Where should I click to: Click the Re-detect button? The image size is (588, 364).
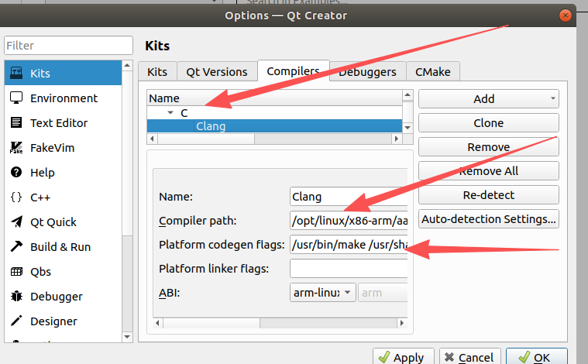click(x=488, y=195)
